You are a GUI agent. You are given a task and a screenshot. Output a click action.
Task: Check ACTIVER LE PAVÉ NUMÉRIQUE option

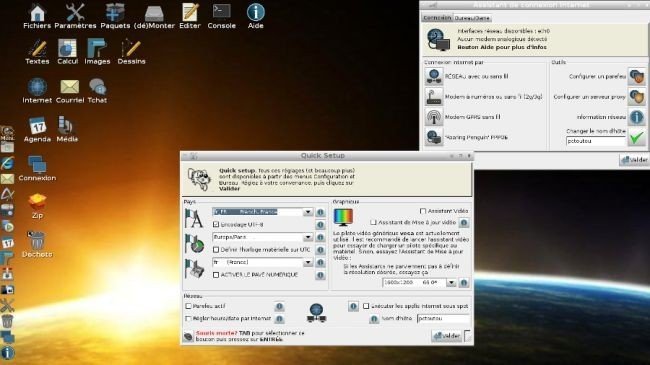(x=216, y=275)
